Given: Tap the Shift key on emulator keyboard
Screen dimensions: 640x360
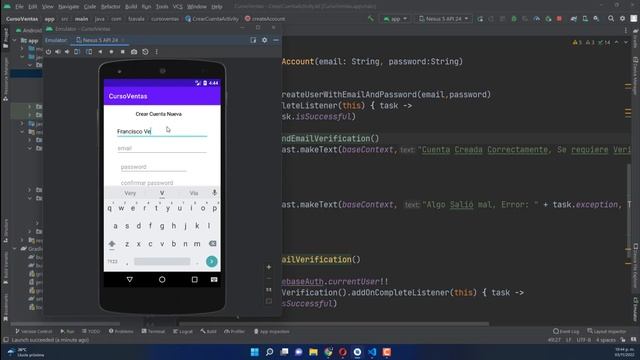Looking at the screenshot, I should [111, 244].
